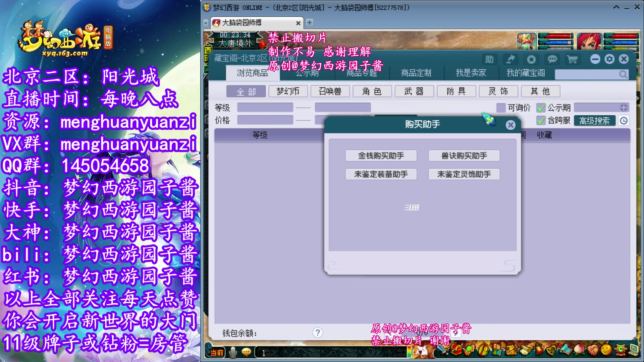644x362 pixels.
Task: Click the pet's red health bar
Action: click(556, 36)
